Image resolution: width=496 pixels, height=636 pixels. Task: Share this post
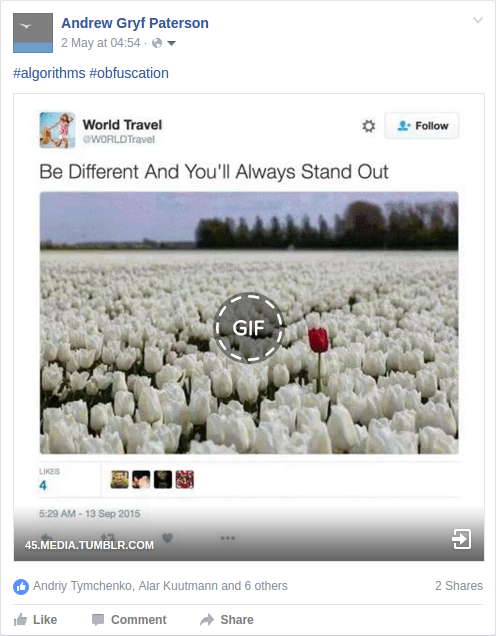(227, 620)
